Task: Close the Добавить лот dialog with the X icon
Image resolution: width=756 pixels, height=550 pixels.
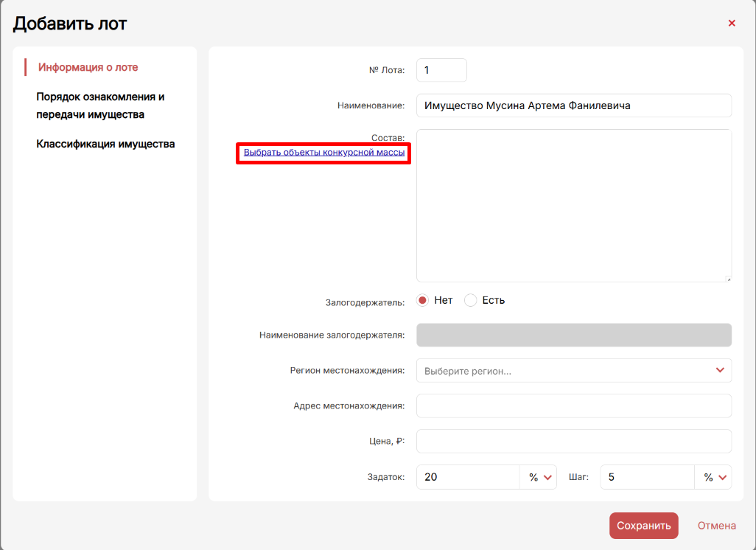Action: click(x=732, y=24)
